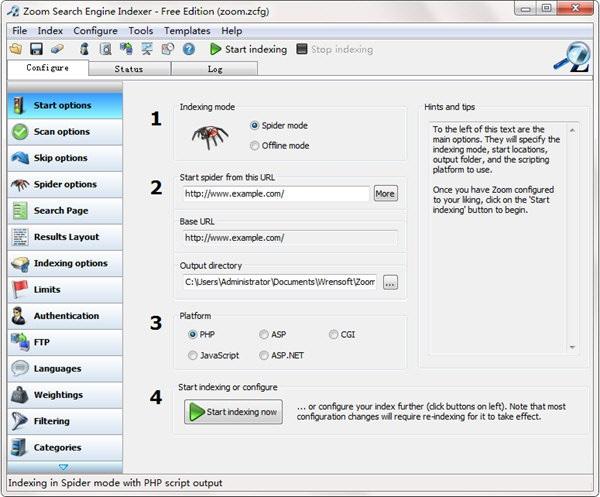Open the Templates menu

pos(187,31)
